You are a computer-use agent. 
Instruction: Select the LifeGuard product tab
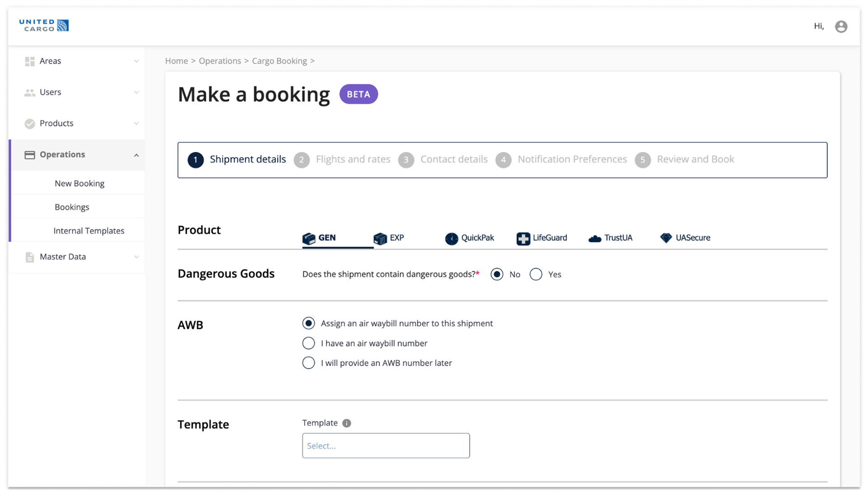(x=542, y=238)
